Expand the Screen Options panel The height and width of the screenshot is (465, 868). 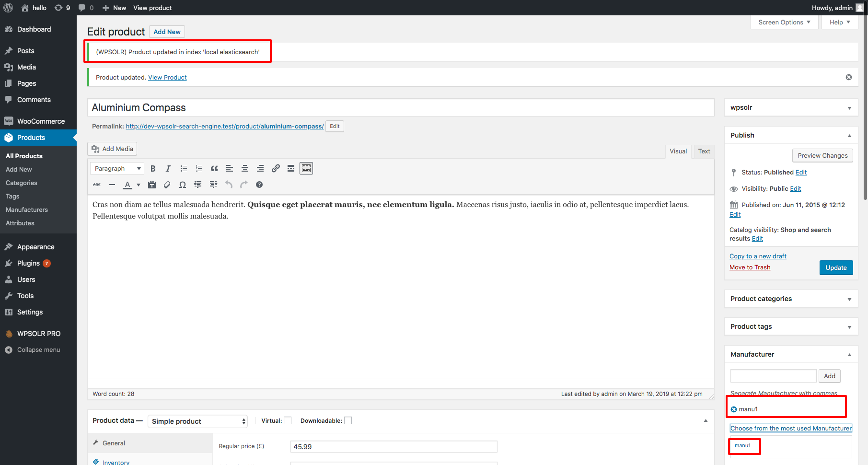point(785,22)
